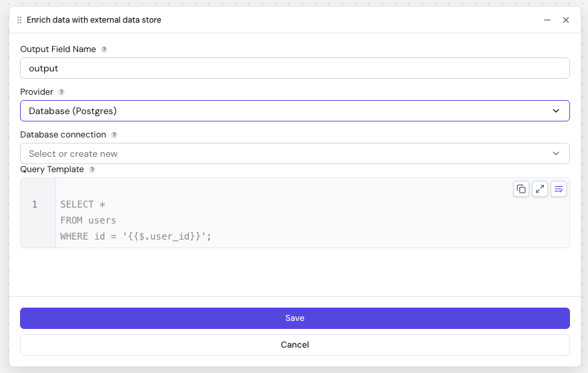Click the drag handle beside dialog title
The height and width of the screenshot is (373, 588).
[19, 20]
